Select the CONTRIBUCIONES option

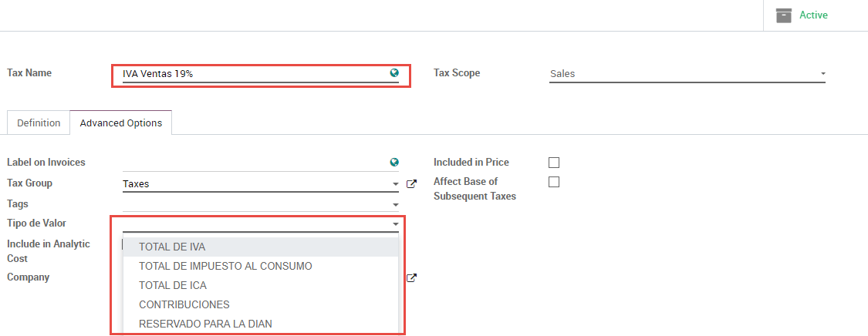pos(184,304)
